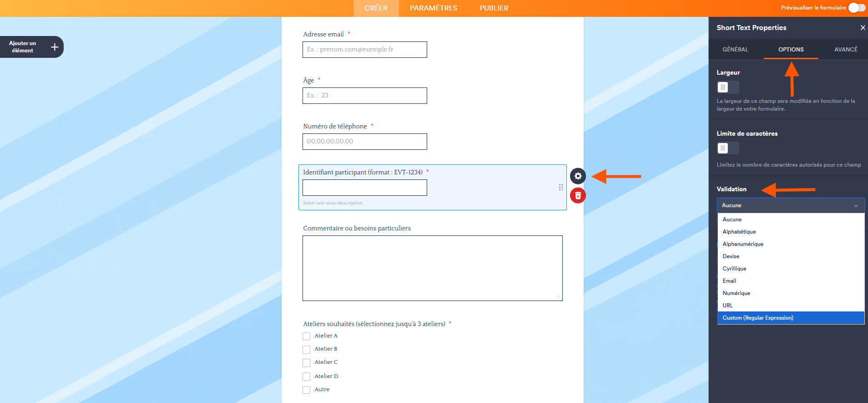868x403 pixels.
Task: Switch to the AVANCÉ properties tab
Action: pyautogui.click(x=846, y=49)
